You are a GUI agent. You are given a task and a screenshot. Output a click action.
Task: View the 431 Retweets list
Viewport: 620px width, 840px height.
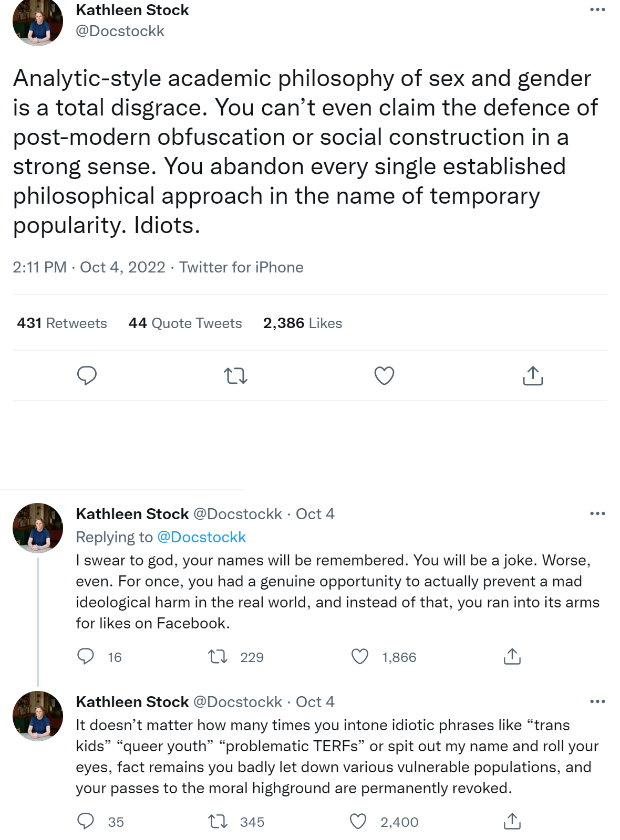click(62, 323)
